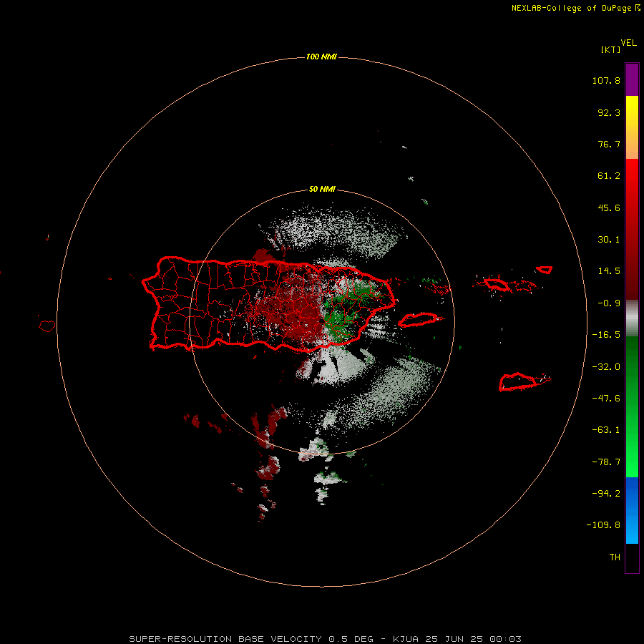644x644 pixels.
Task: Select the -63.1 legend value
Action: click(606, 430)
